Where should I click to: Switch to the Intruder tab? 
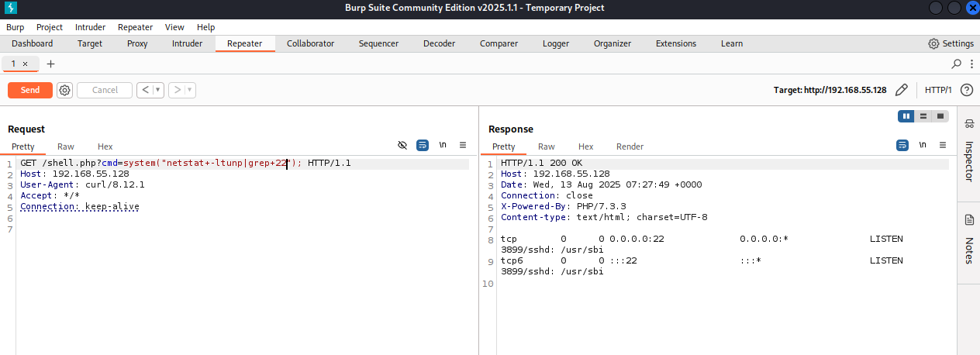(x=187, y=43)
